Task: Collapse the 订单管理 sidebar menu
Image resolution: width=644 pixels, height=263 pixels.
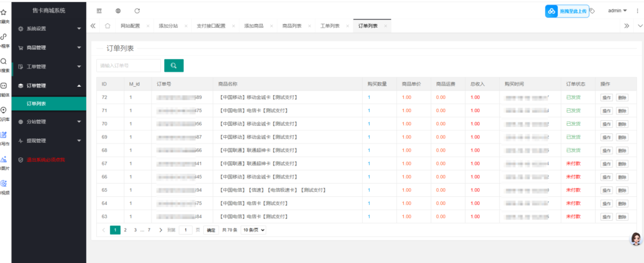Action: tap(49, 86)
